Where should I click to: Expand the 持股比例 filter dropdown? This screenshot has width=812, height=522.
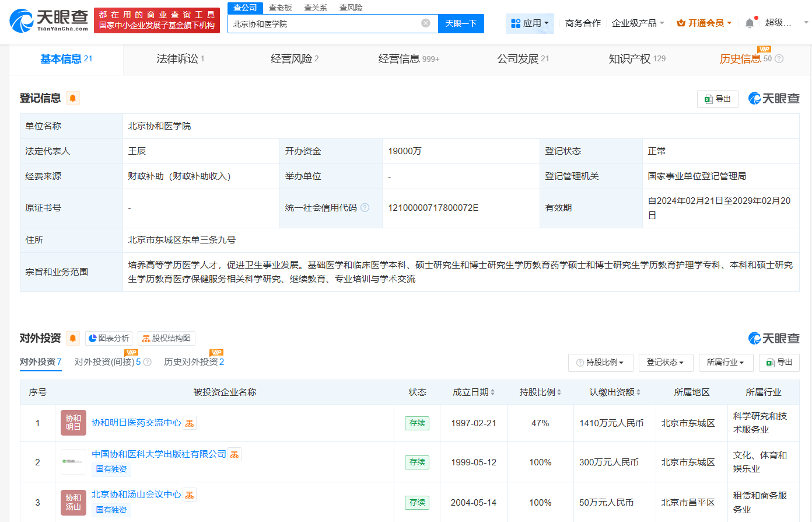tap(600, 363)
